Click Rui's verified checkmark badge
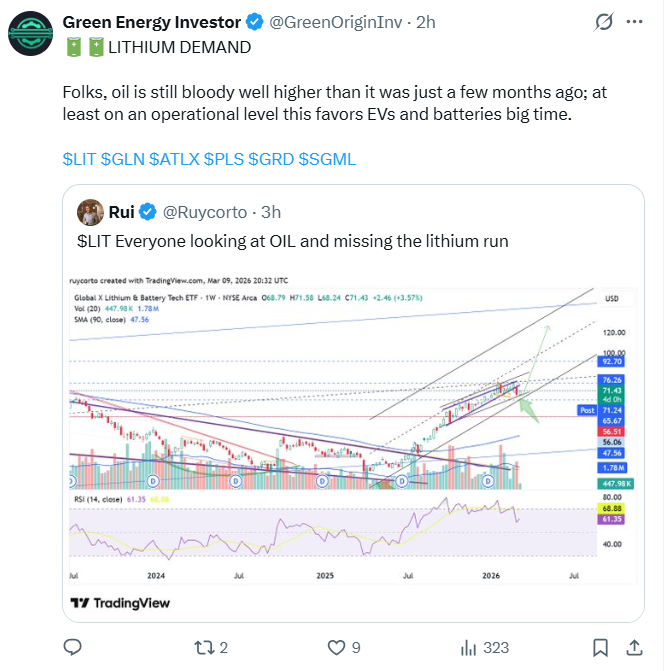667x671 pixels. 147,212
